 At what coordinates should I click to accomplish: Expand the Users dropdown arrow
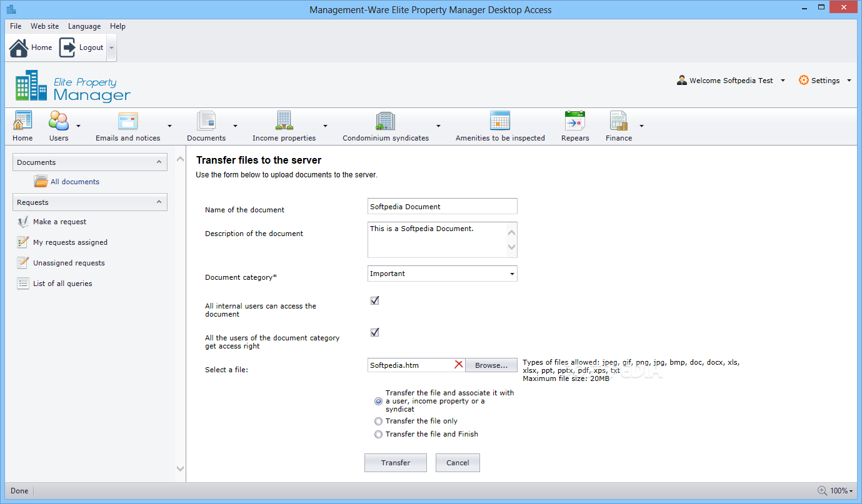coord(78,126)
